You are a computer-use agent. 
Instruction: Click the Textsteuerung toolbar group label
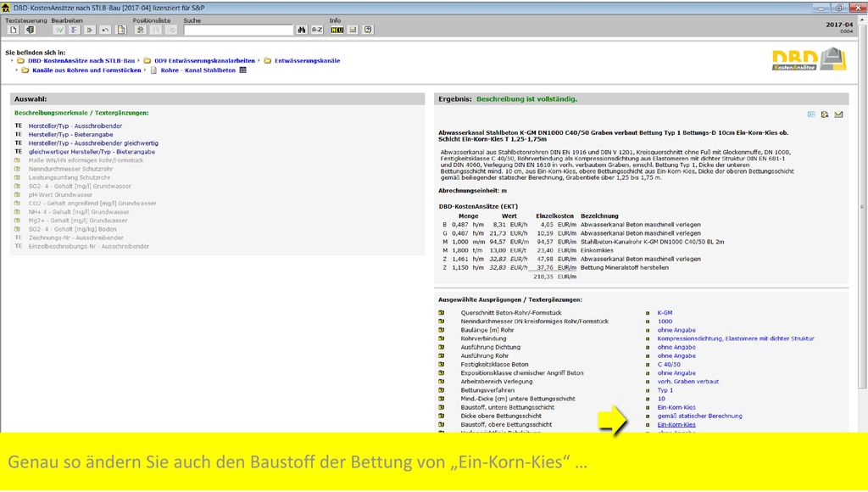click(x=26, y=20)
